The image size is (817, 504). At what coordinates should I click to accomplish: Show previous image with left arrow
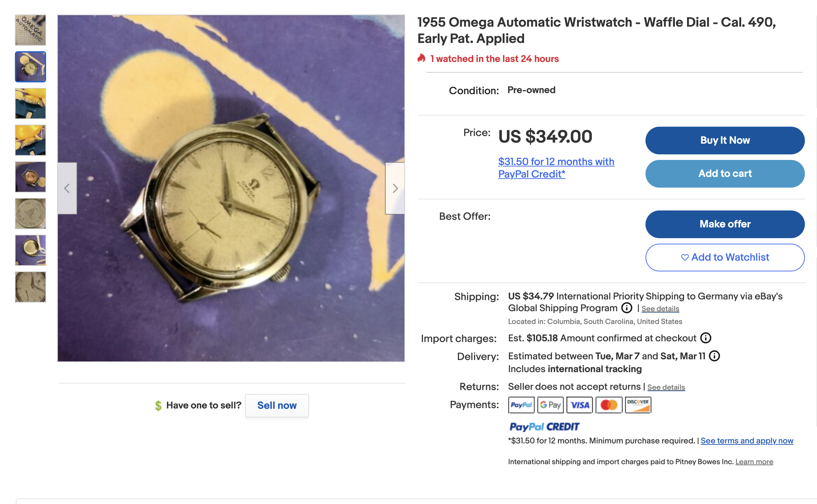(67, 188)
